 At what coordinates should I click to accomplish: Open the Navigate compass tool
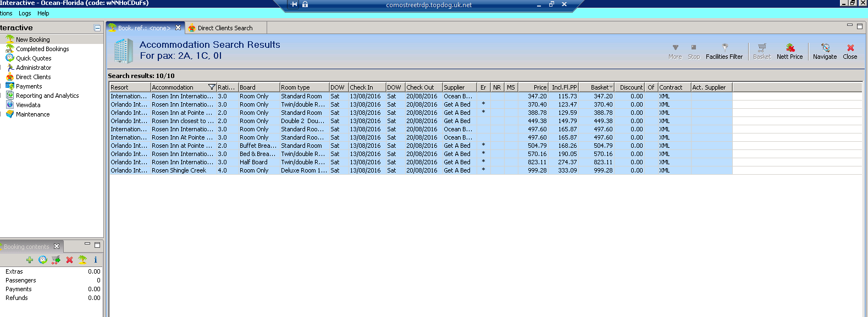tap(825, 52)
